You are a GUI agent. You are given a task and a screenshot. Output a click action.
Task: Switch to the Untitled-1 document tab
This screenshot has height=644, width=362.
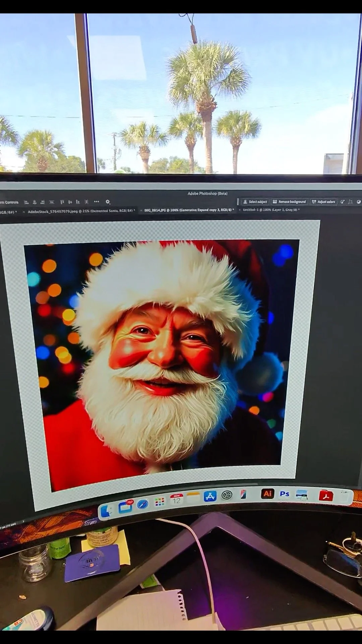(x=271, y=210)
